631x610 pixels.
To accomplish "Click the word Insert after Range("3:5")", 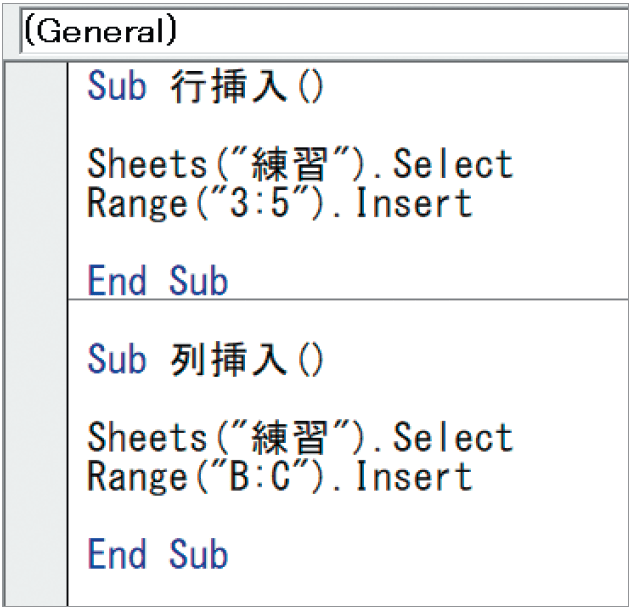I will pos(414,203).
